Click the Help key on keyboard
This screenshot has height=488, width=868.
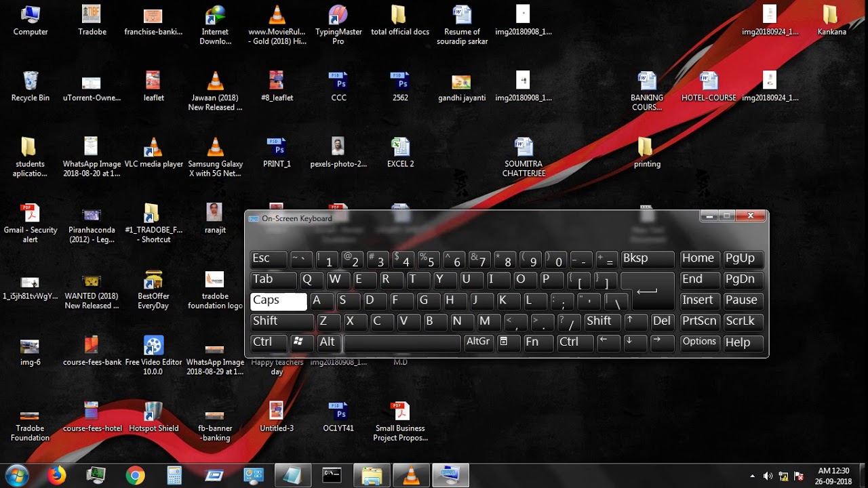tap(743, 343)
